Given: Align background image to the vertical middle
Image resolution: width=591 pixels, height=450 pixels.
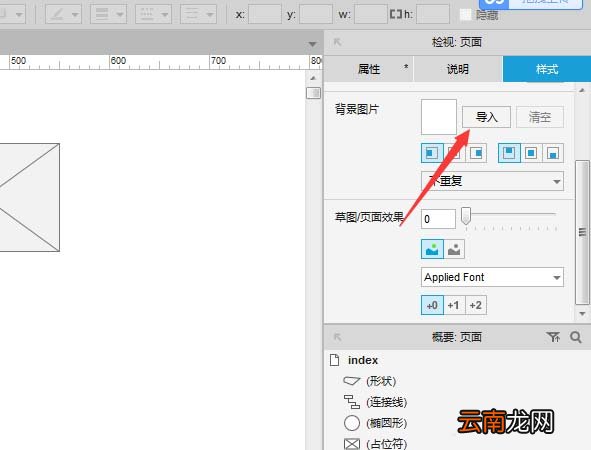Looking at the screenshot, I should 531,153.
